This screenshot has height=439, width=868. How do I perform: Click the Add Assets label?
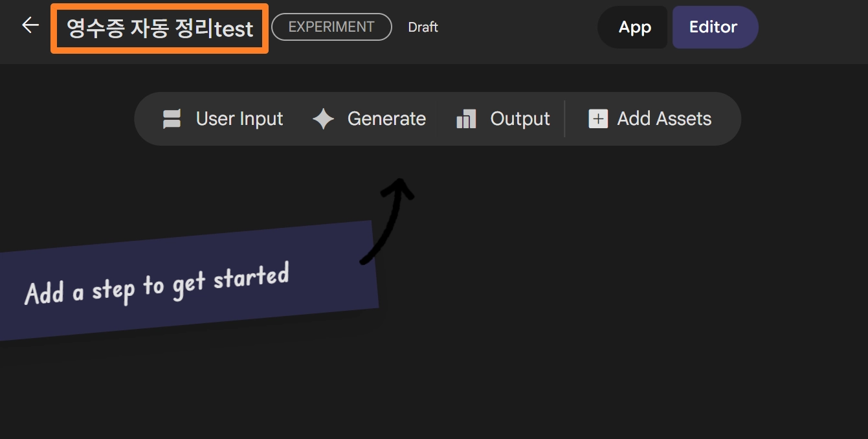pos(664,119)
